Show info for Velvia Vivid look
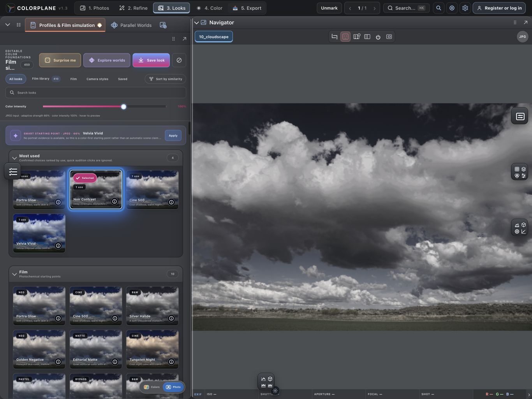 58,246
